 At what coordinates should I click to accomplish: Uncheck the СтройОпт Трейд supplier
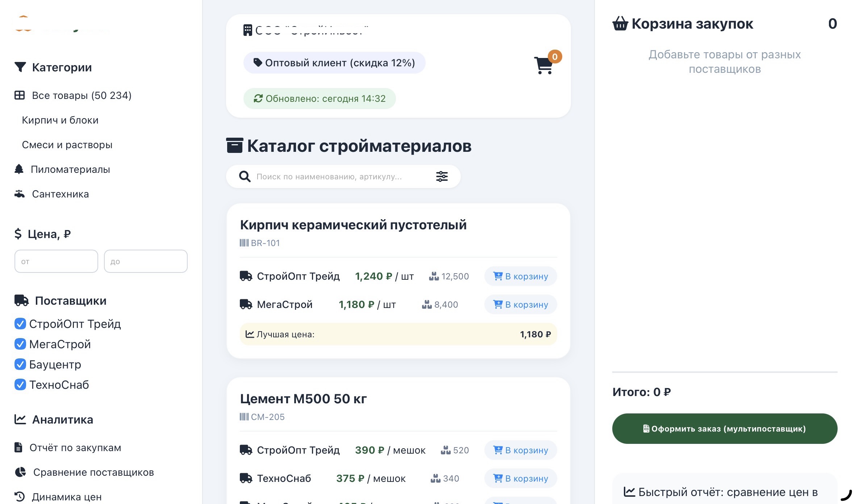[20, 324]
